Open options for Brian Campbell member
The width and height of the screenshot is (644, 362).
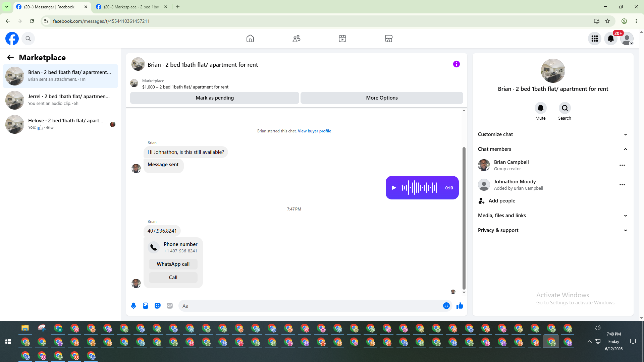pos(622,165)
